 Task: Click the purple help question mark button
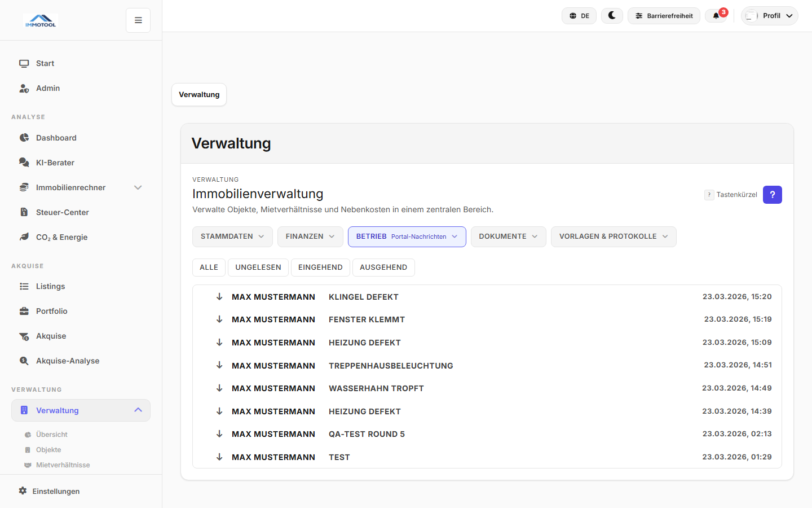pos(772,195)
